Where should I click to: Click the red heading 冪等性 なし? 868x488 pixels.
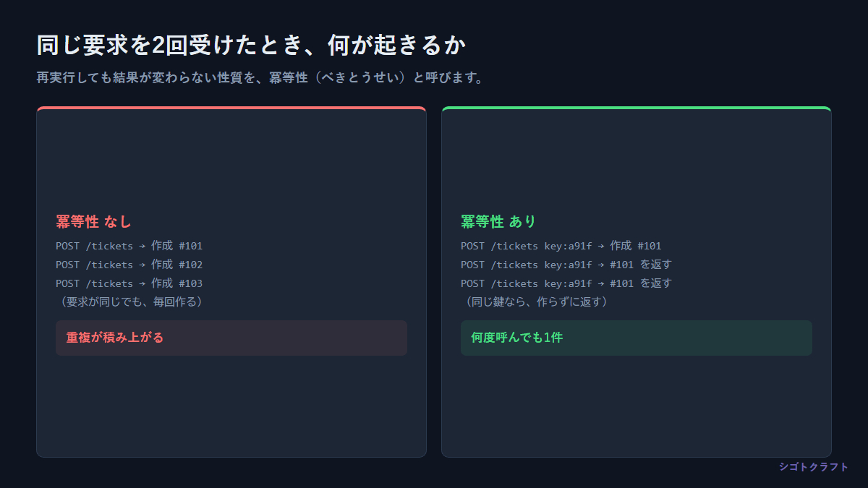[x=94, y=221]
